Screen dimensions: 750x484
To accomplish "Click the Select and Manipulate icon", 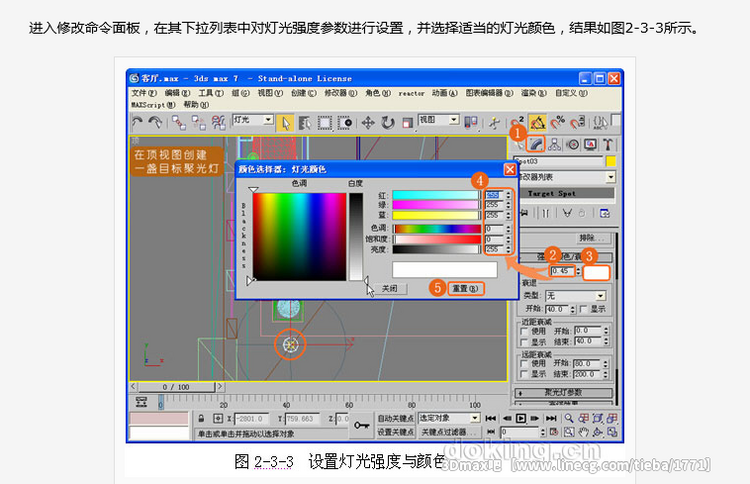I will click(495, 123).
